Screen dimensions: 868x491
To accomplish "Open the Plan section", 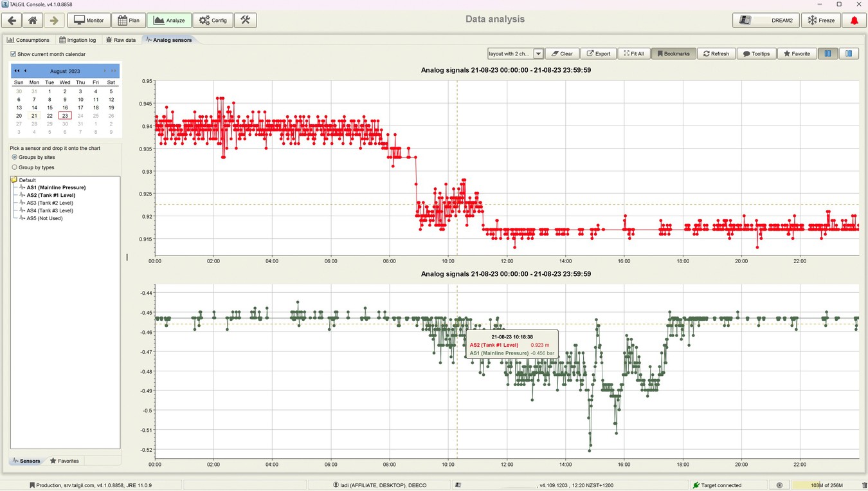I will [x=129, y=20].
